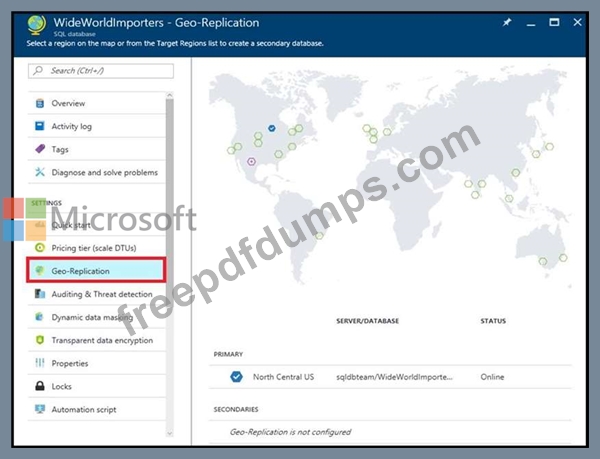Open Transparent data encryption
Viewport: 600px width, 459px height.
(x=97, y=340)
